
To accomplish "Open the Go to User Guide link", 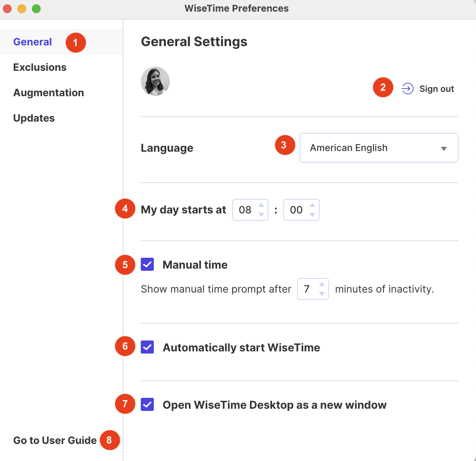I will [55, 440].
